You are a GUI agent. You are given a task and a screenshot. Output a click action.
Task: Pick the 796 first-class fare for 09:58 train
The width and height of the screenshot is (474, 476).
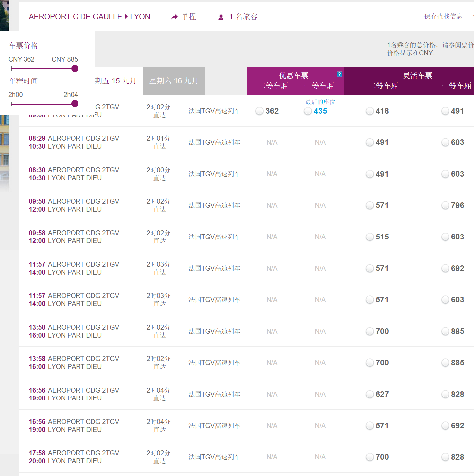coord(445,205)
